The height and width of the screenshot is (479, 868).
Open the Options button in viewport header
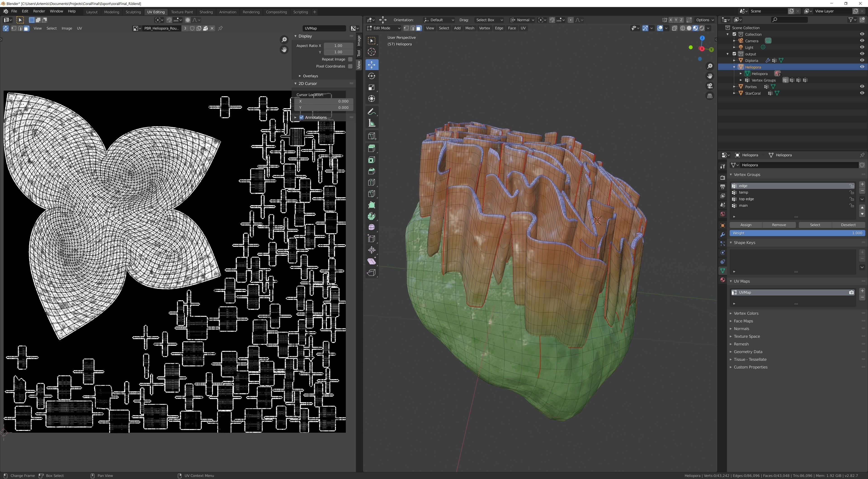[x=705, y=20]
